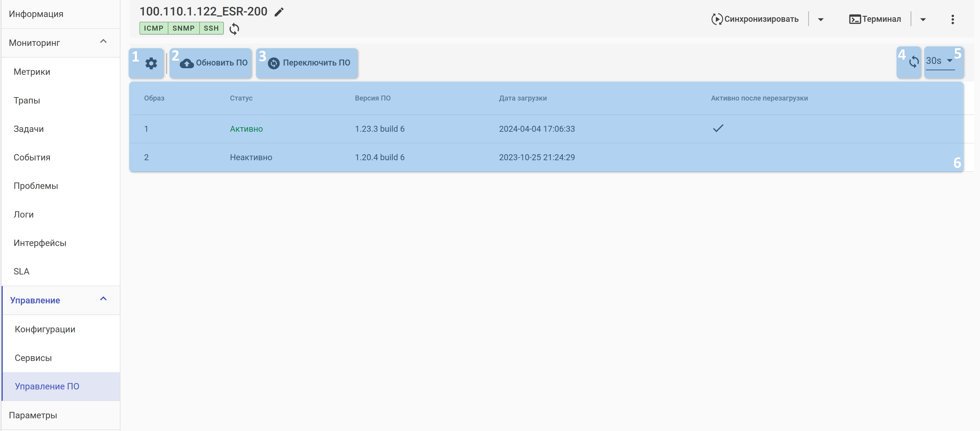
Task: Click checkmark in image 1 reboot column
Action: (x=718, y=129)
